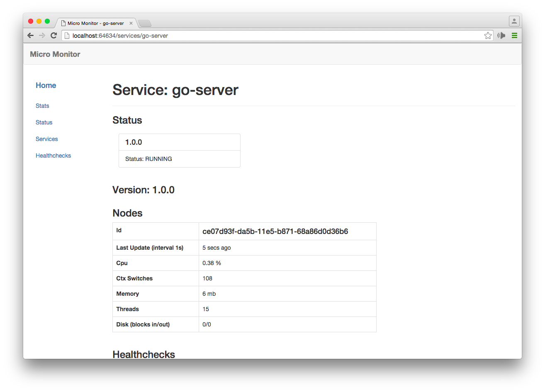Screen dimensions: 545x392
Task: Open the Stats sidebar link
Action: (42, 106)
